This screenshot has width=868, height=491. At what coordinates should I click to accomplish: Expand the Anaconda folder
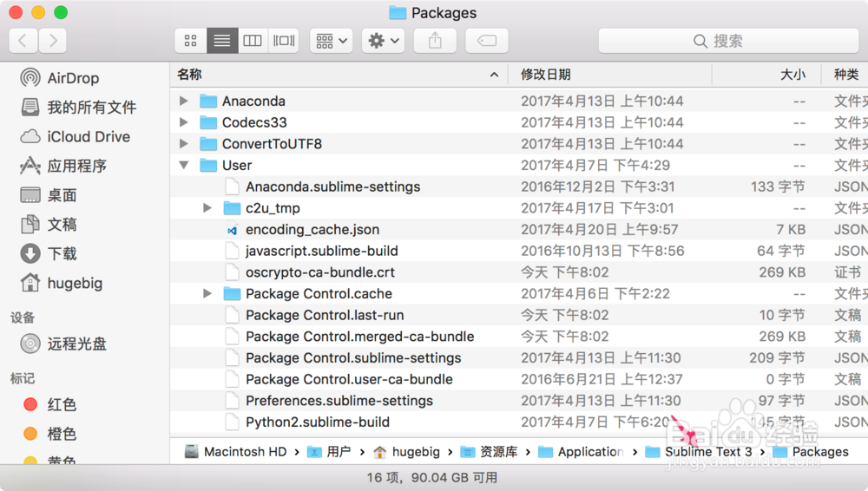[x=184, y=101]
